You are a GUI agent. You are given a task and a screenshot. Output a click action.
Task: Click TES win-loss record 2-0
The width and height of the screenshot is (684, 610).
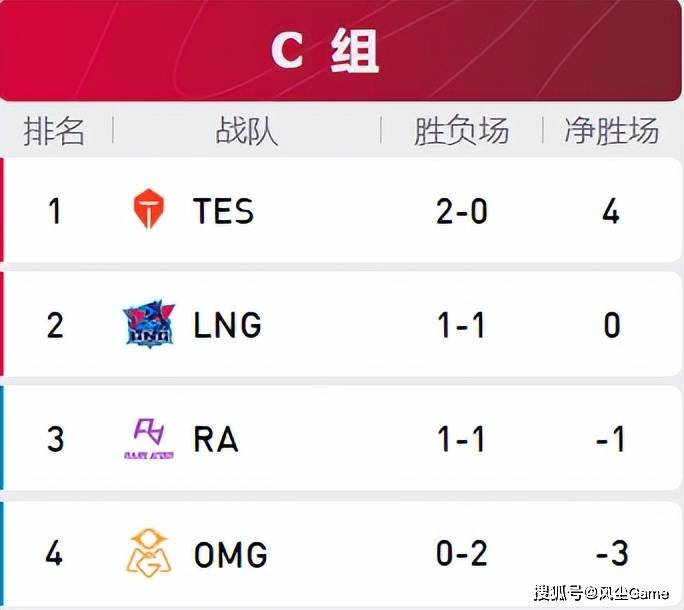pos(462,211)
